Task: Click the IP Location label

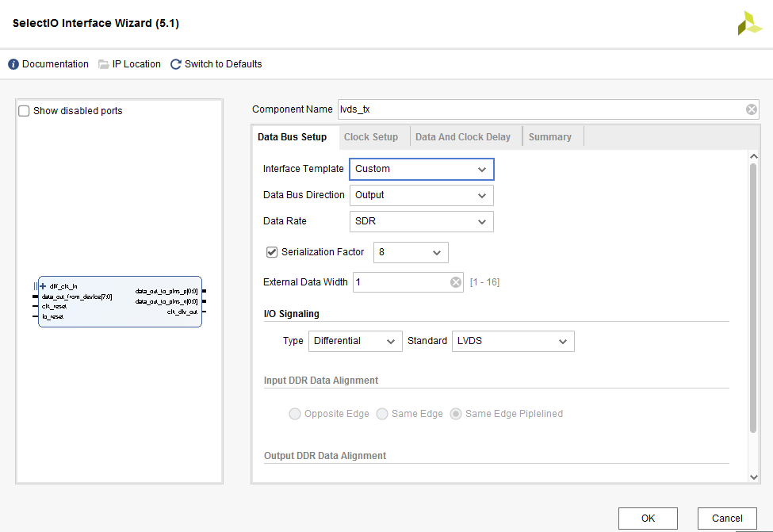Action: [x=136, y=64]
